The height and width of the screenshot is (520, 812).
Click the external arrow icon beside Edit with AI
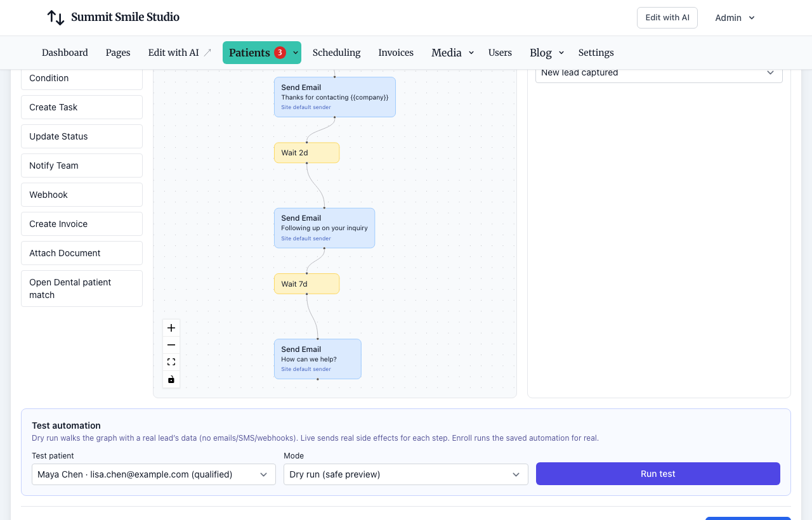pyautogui.click(x=207, y=53)
